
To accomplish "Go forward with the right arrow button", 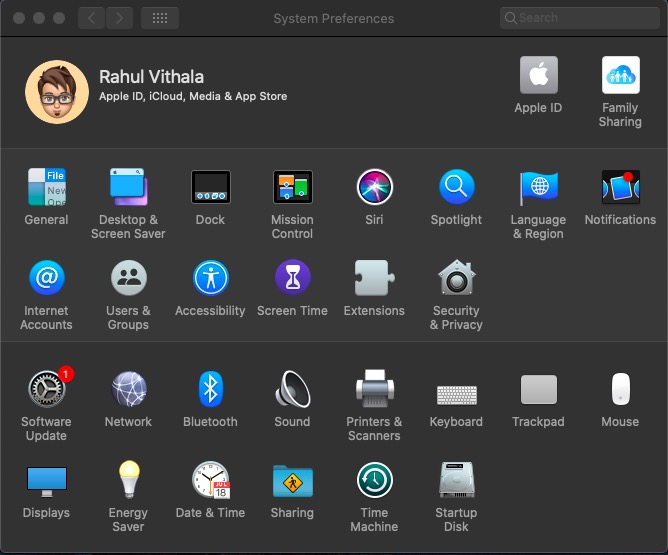I will (x=119, y=18).
